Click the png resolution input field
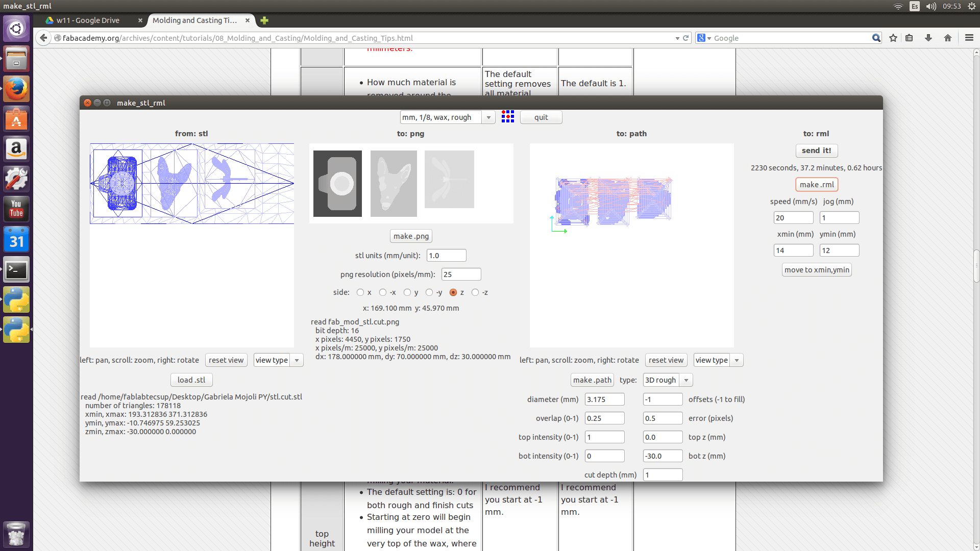Viewport: 980px width, 551px height. [x=461, y=274]
